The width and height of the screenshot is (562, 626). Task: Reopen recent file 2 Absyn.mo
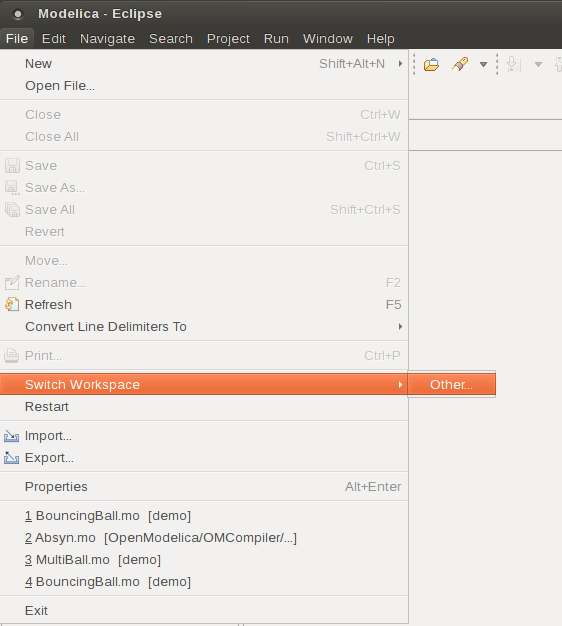[x=204, y=538]
